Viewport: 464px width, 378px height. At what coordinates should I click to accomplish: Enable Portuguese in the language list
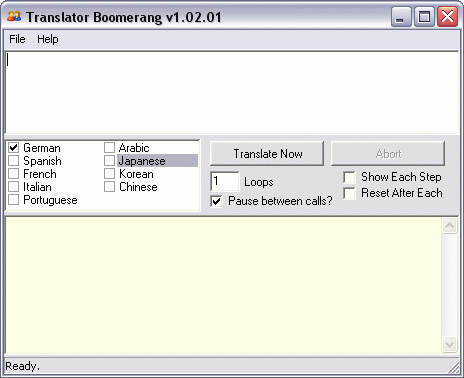pyautogui.click(x=14, y=200)
